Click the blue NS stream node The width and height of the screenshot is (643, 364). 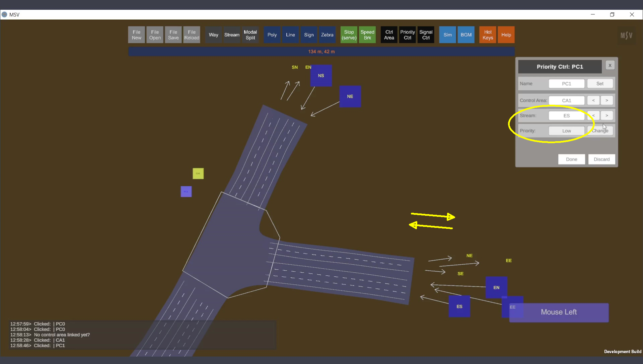(321, 76)
